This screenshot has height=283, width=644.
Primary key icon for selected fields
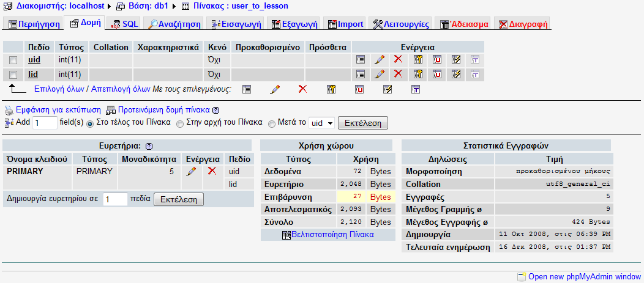pyautogui.click(x=331, y=89)
